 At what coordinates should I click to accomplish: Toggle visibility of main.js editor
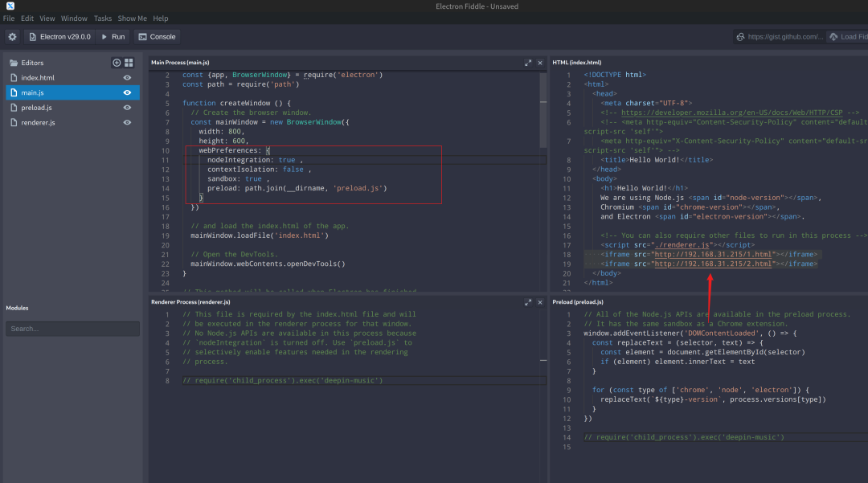pos(127,93)
